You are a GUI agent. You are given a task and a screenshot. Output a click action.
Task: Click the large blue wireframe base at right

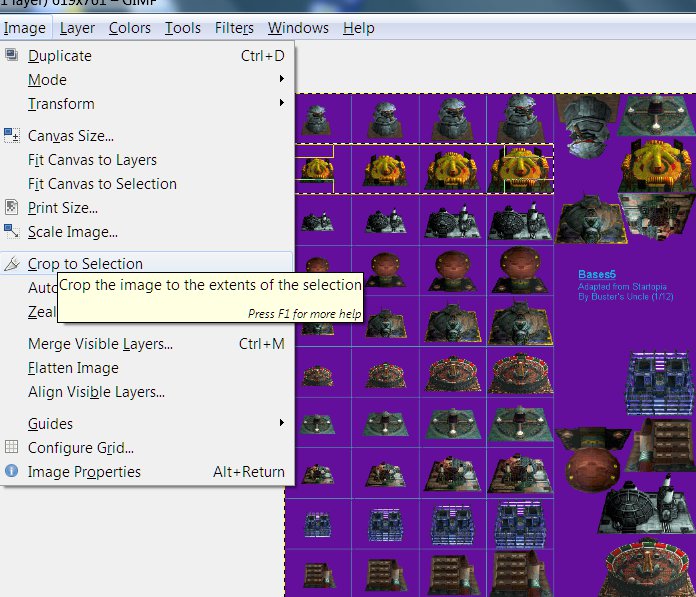[659, 384]
